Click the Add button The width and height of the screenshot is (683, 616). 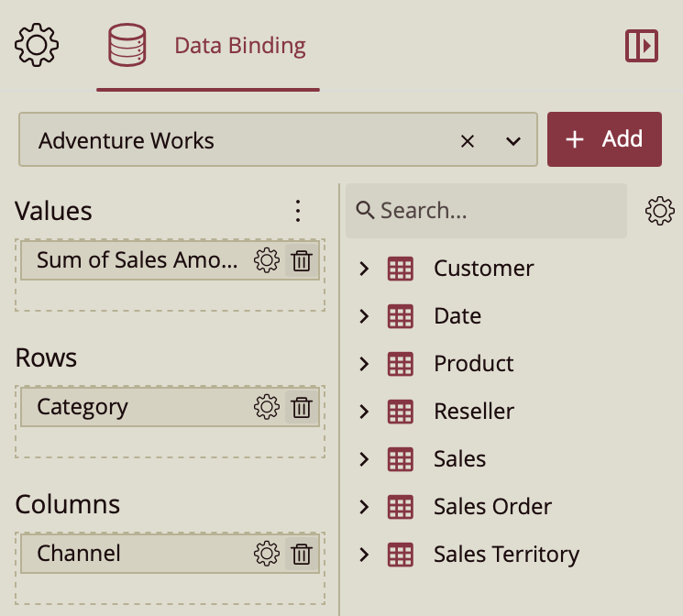click(x=604, y=139)
